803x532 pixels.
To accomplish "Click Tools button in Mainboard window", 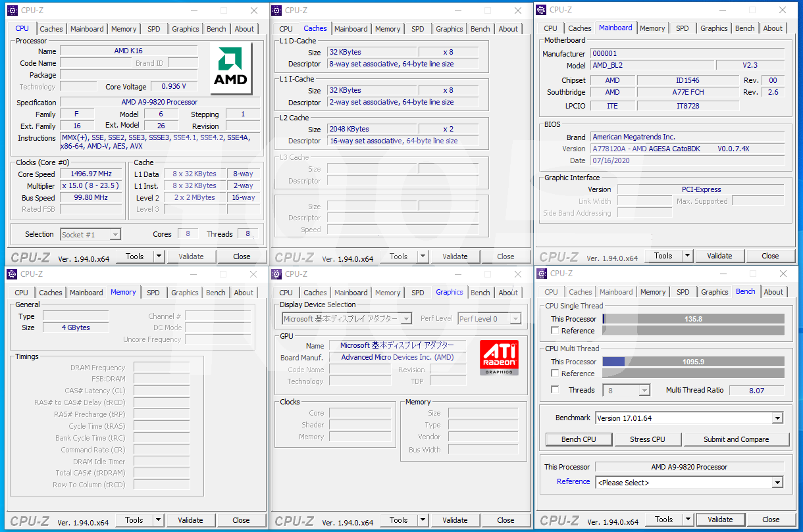I will tap(663, 256).
